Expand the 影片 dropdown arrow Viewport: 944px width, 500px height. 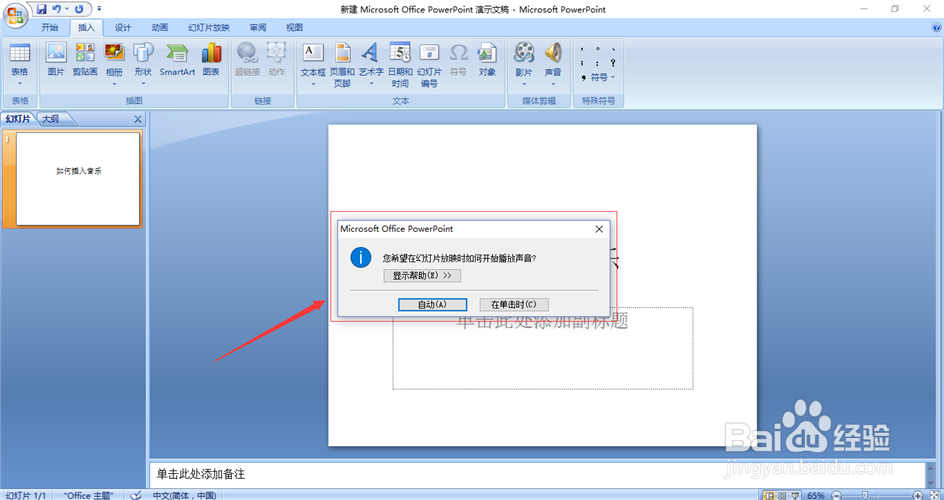click(524, 84)
